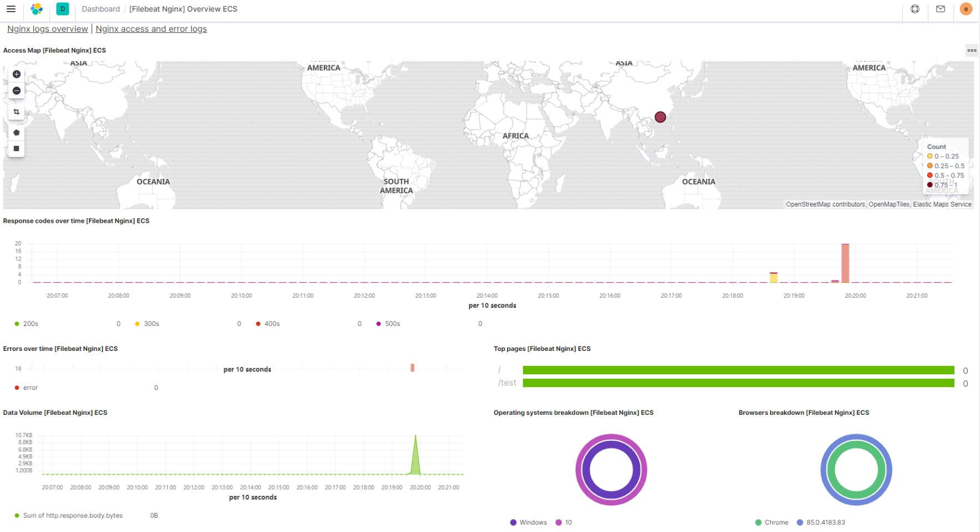Open Access Map panel options menu
This screenshot has height=532, width=980.
pos(972,51)
